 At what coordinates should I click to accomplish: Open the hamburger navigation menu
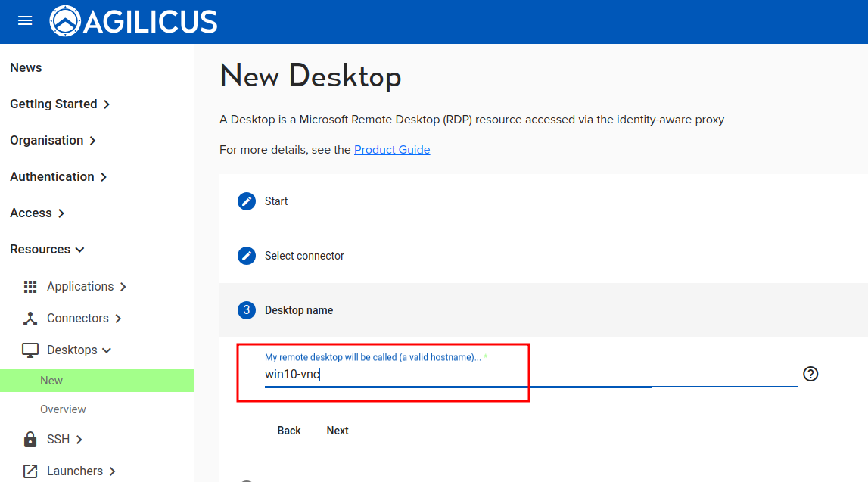click(25, 21)
